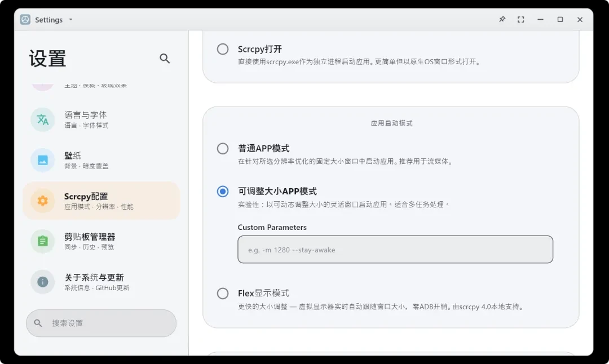Image resolution: width=609 pixels, height=364 pixels.
Task: Maximize the Settings window
Action: tap(560, 19)
